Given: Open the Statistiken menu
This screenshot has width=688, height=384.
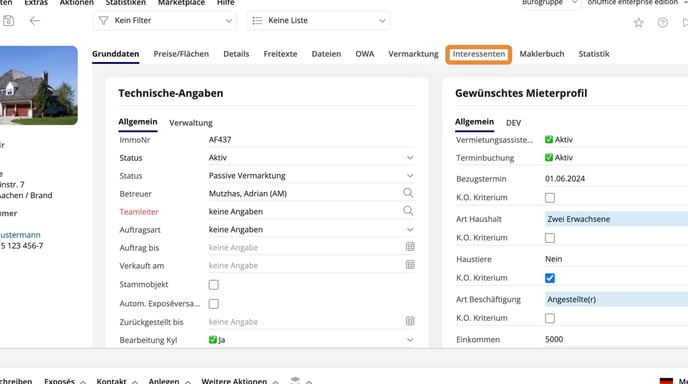Looking at the screenshot, I should click(x=125, y=3).
